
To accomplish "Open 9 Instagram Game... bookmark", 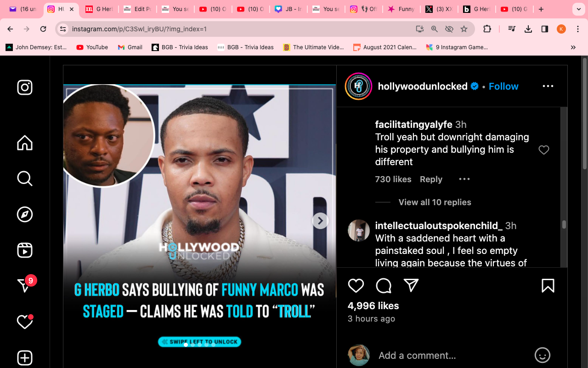I will point(457,47).
